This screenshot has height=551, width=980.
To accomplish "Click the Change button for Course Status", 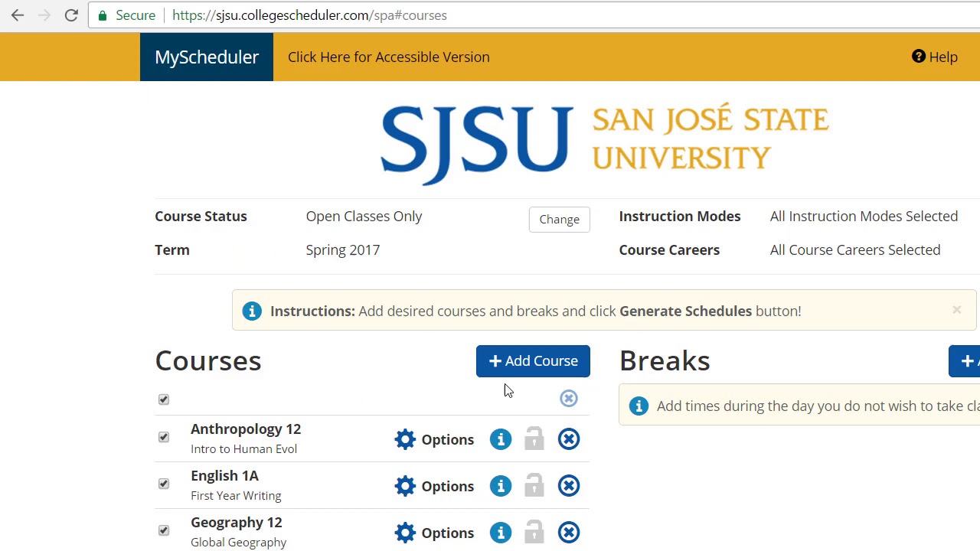I will coord(560,220).
